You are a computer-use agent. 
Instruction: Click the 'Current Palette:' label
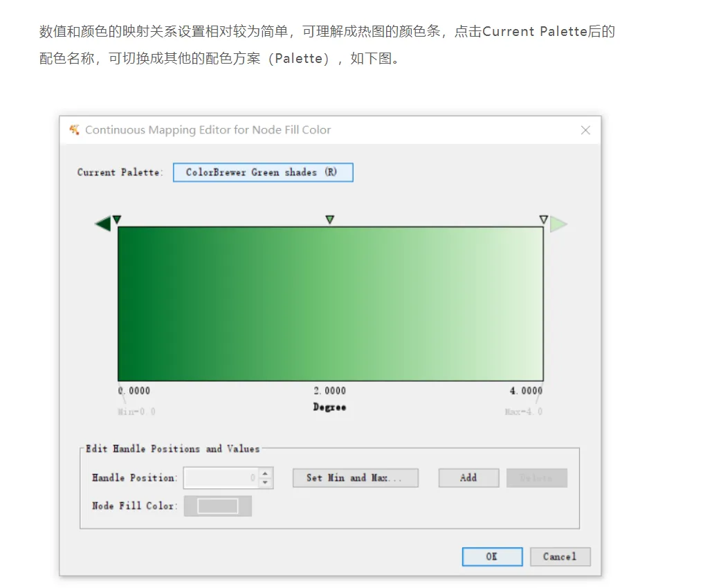tap(120, 172)
